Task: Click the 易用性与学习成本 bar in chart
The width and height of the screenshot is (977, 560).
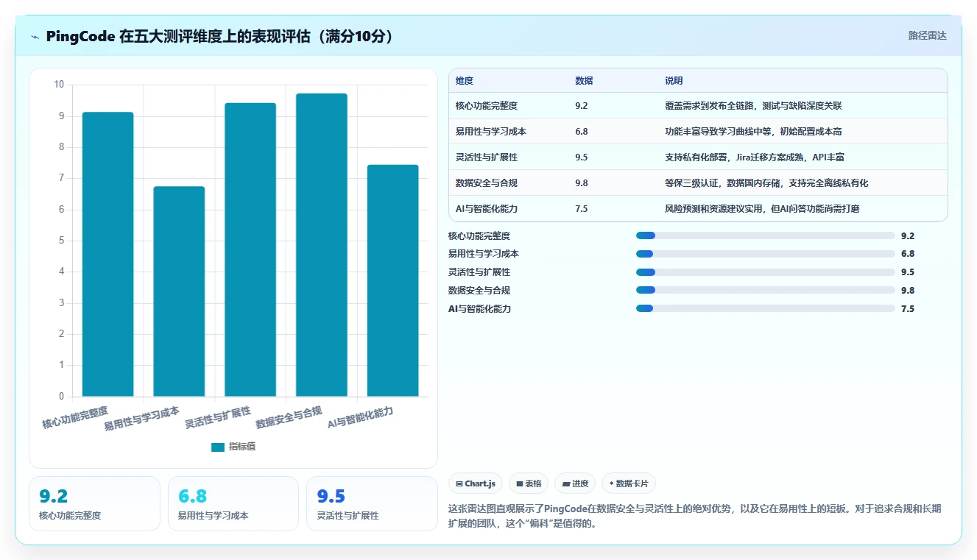Action: point(179,291)
